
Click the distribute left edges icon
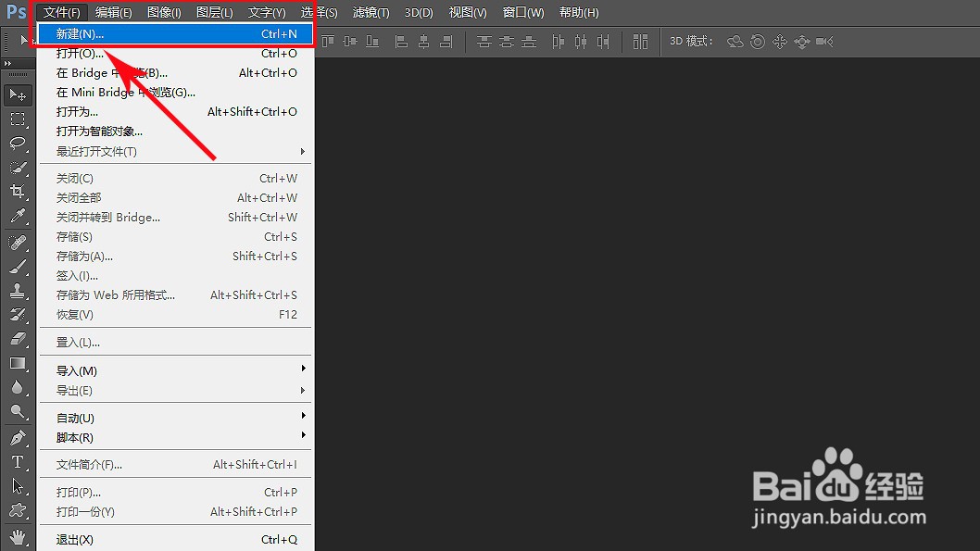[559, 42]
